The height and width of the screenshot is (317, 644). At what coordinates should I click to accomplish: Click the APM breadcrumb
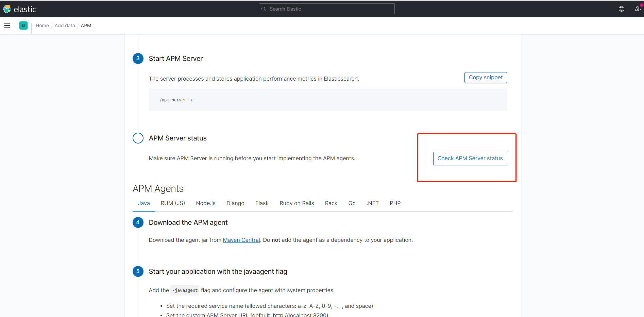[x=86, y=26]
